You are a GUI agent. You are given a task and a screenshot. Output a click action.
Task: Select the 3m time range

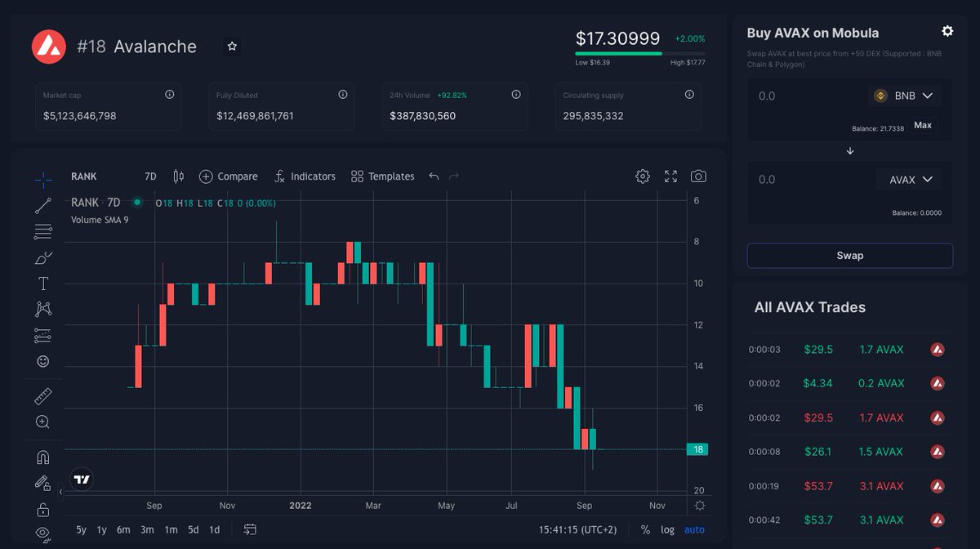(147, 529)
